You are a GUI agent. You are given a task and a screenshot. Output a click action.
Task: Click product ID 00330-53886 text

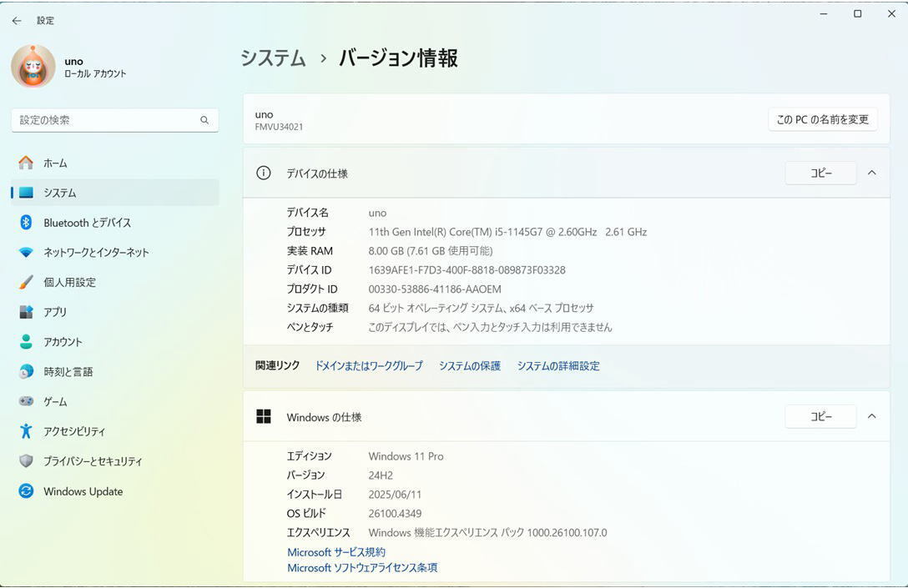pyautogui.click(x=435, y=289)
